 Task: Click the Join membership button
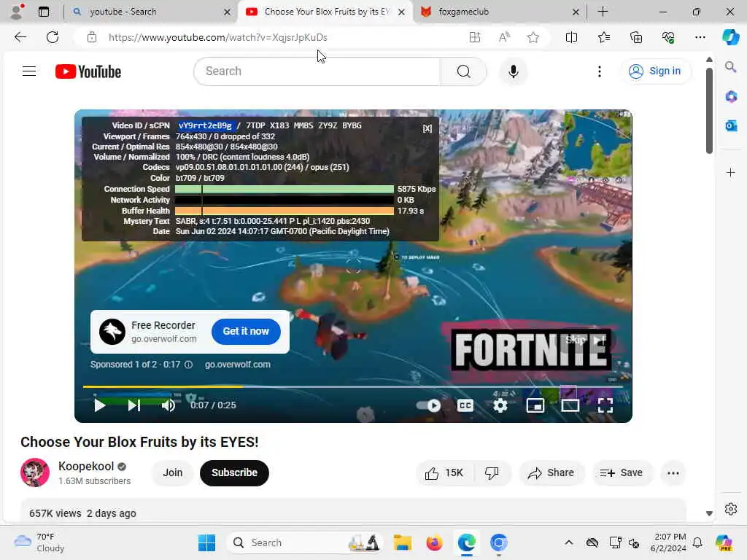pyautogui.click(x=172, y=472)
